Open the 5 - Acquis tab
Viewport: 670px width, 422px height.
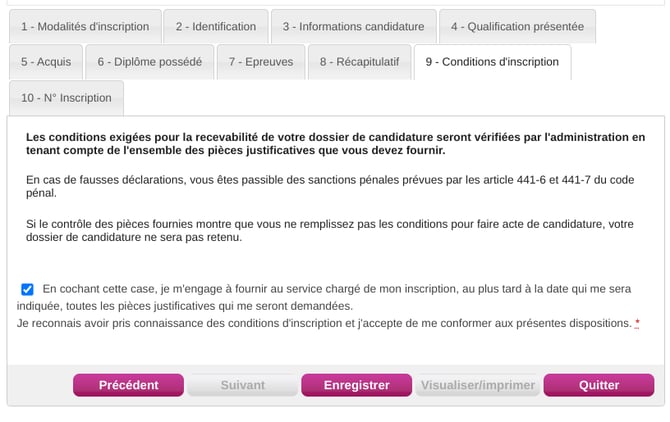pos(46,62)
